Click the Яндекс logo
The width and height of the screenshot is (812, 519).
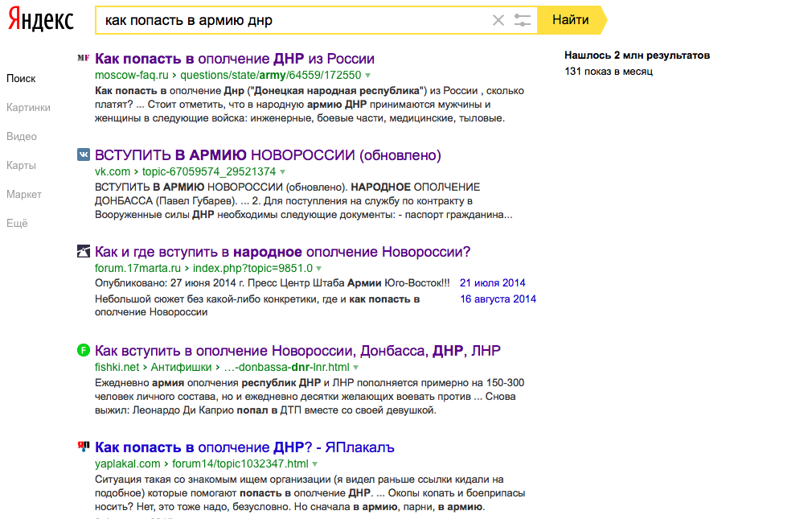tap(41, 19)
